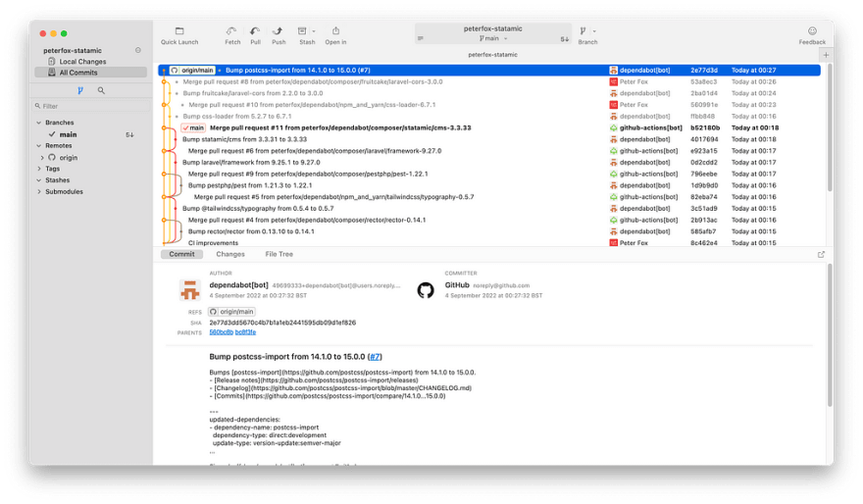Open the Quick Launch toolbar button

click(x=179, y=35)
